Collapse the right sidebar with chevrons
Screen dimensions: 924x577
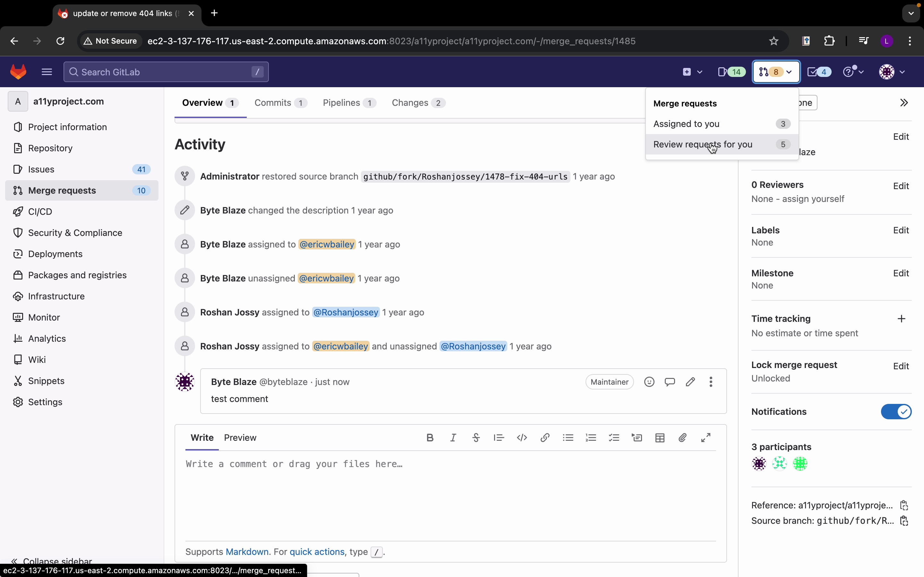tap(904, 103)
